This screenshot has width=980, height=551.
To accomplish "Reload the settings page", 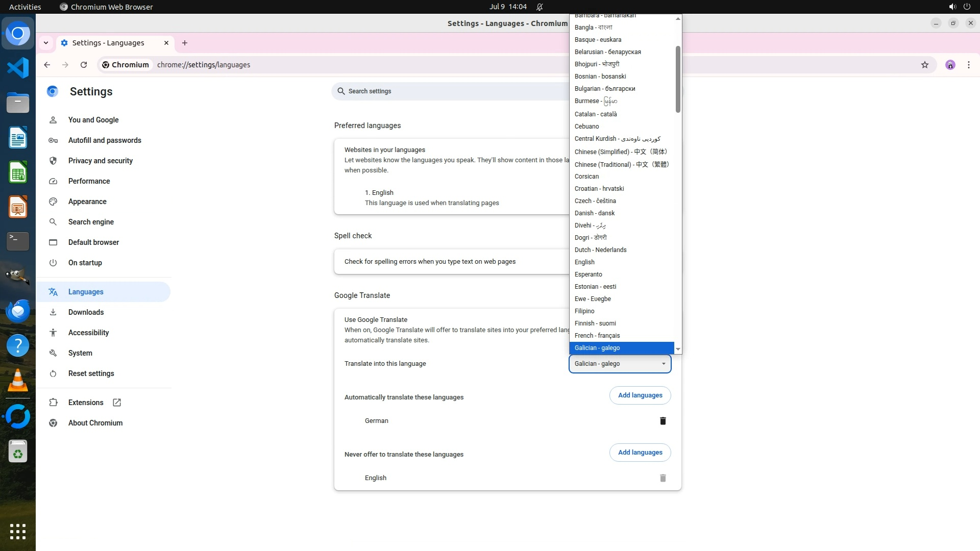I will click(x=84, y=65).
